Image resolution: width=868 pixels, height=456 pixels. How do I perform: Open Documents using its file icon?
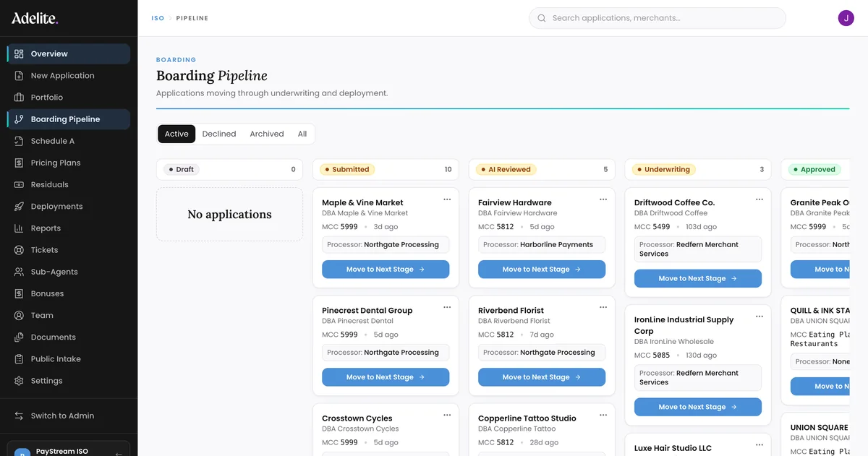coord(19,337)
